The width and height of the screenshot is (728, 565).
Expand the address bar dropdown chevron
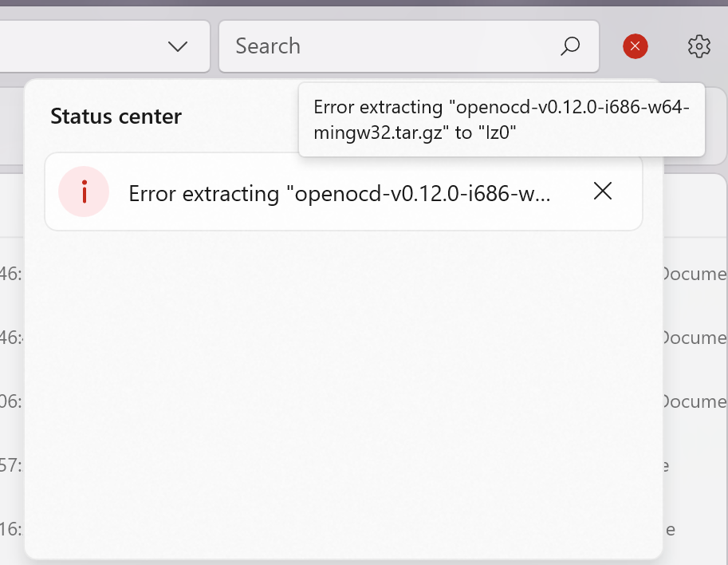[178, 46]
